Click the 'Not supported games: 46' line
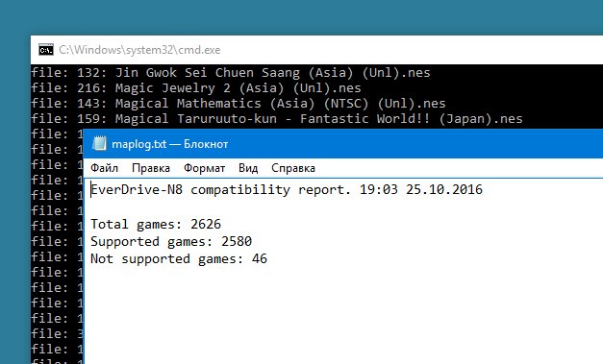 pos(179,258)
